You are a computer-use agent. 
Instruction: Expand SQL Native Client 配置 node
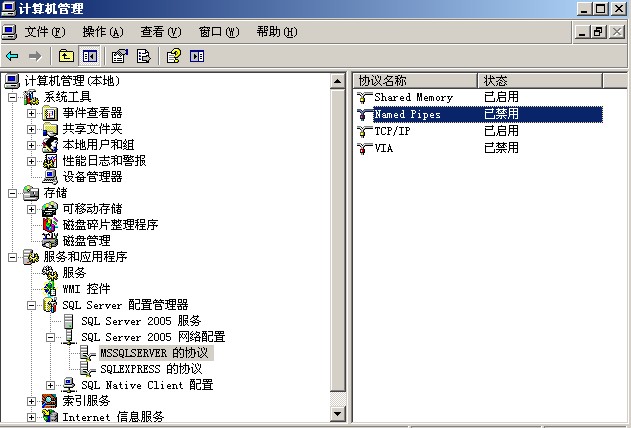(50, 385)
